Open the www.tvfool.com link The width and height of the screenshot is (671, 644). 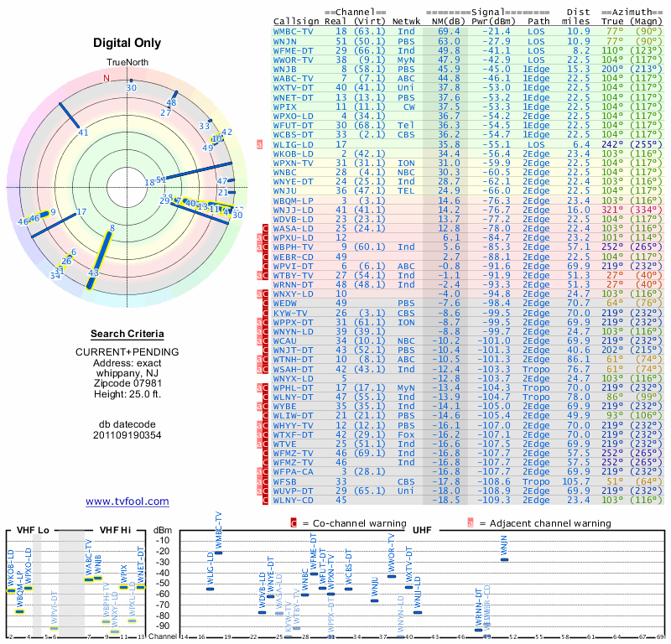127,501
